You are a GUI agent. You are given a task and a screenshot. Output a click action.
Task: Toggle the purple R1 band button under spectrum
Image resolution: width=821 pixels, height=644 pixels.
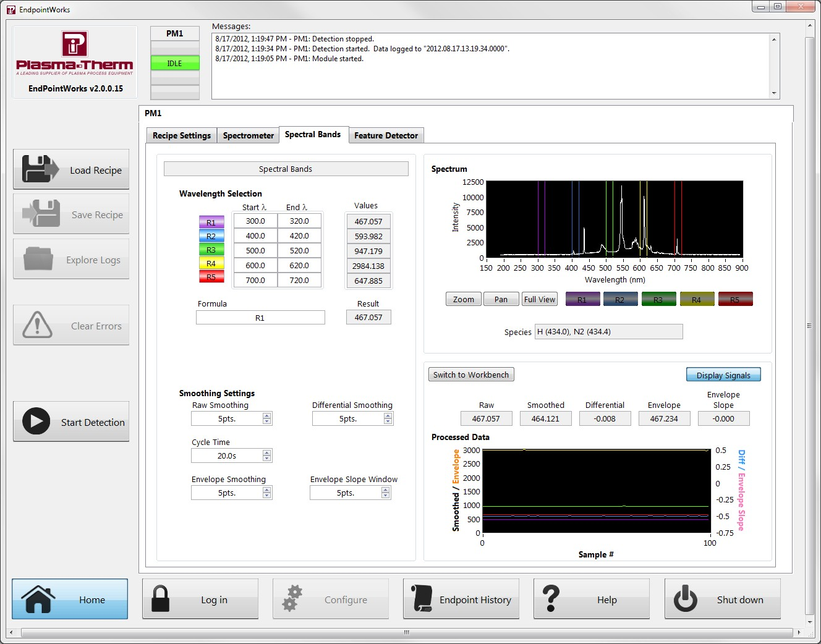(582, 299)
